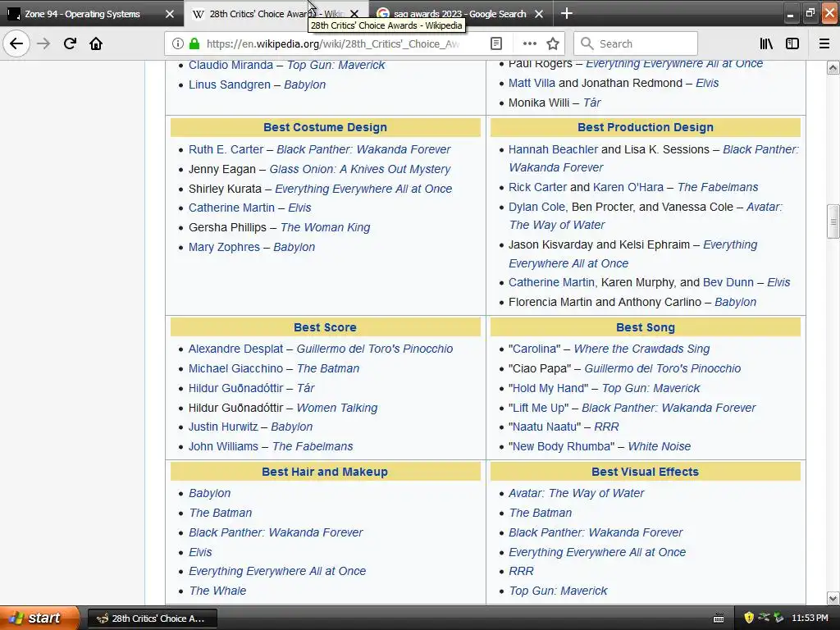Click the forward navigation arrow
The height and width of the screenshot is (630, 840).
[43, 43]
